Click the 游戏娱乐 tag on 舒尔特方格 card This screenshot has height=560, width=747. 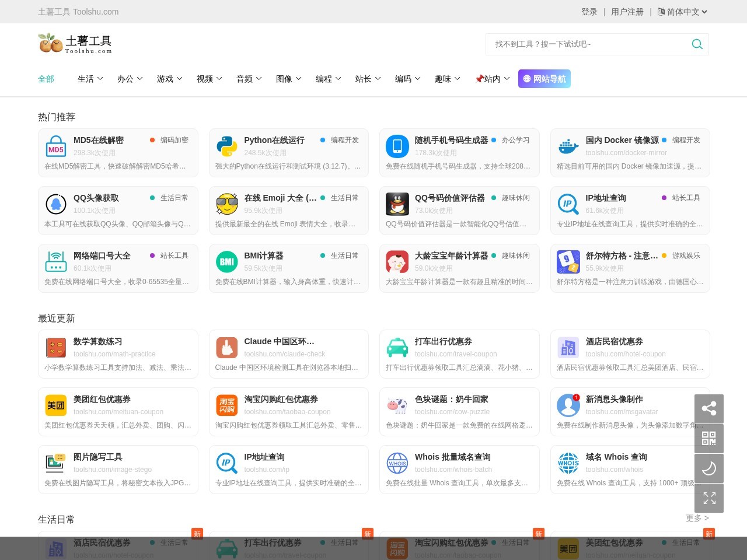pos(686,256)
